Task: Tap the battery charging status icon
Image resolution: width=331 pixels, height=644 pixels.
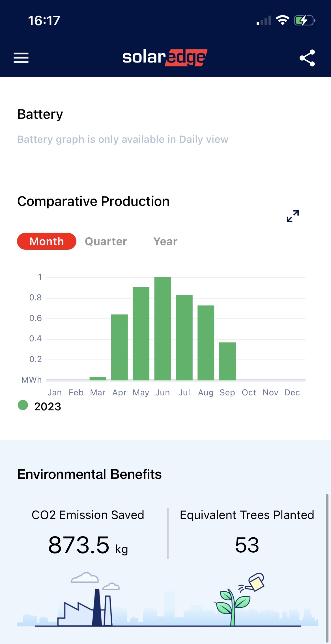Action: (x=304, y=21)
